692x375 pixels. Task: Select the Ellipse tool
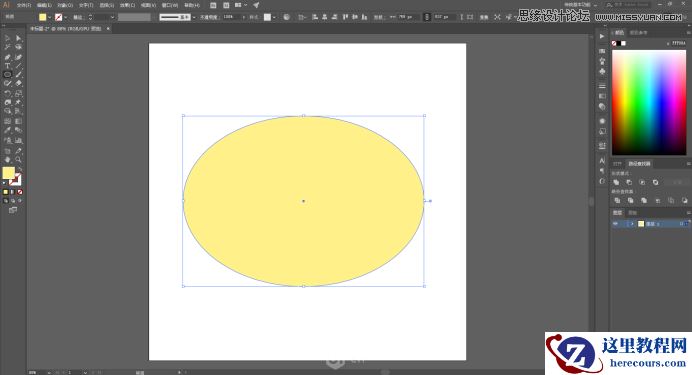click(x=8, y=75)
